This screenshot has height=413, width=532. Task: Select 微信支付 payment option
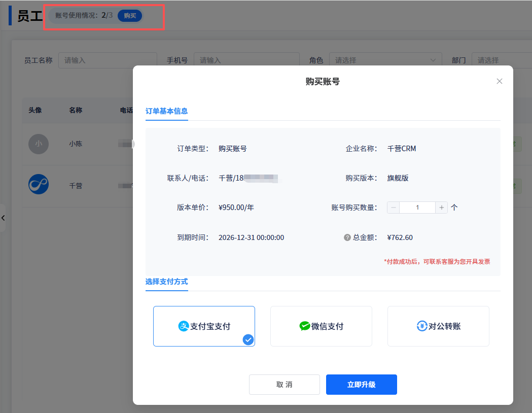321,326
